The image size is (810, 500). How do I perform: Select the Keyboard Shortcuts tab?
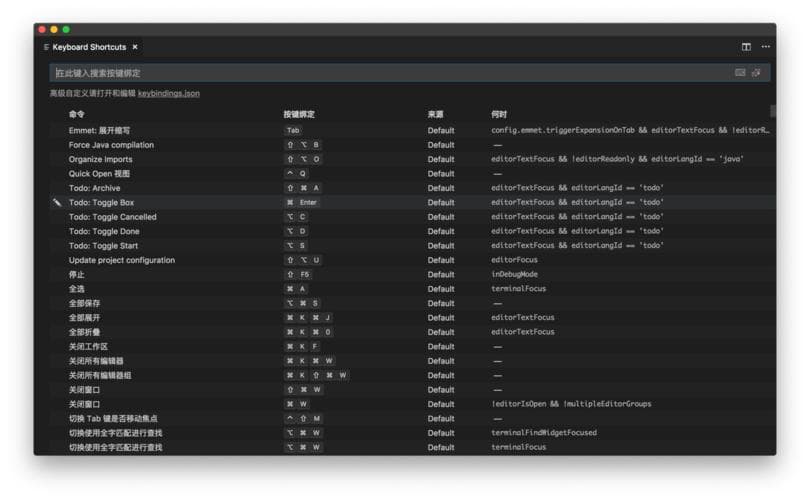click(x=89, y=47)
